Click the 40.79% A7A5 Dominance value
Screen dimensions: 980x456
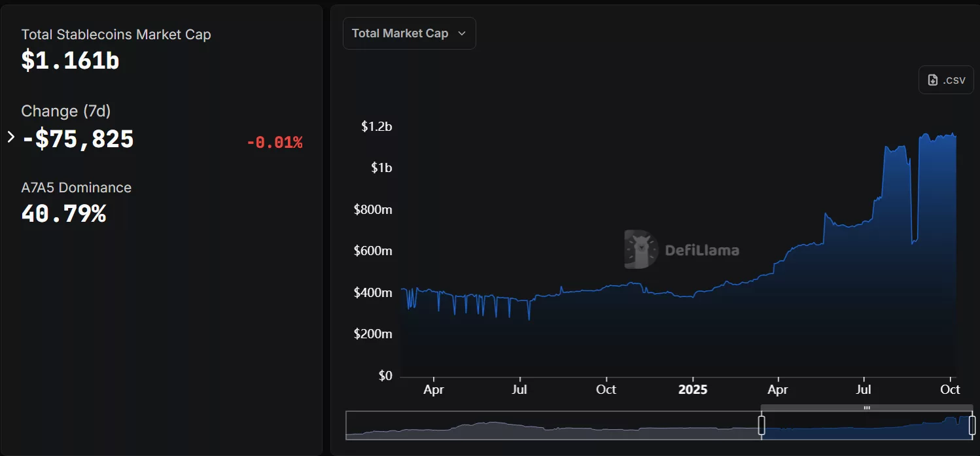pyautogui.click(x=63, y=214)
